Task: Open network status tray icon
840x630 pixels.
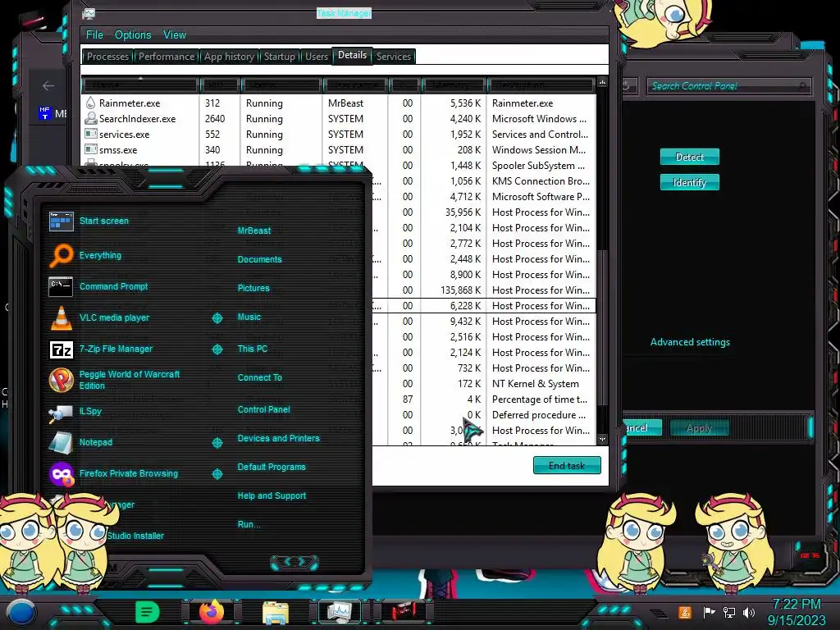Action: click(728, 612)
